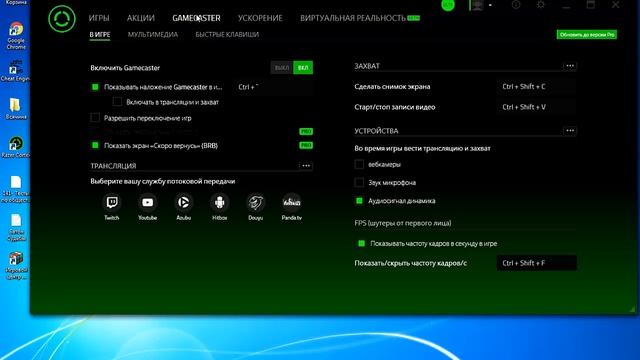This screenshot has width=640, height=360.
Task: Turn Gamecaster off with ВЫКЛ
Action: pyautogui.click(x=282, y=68)
